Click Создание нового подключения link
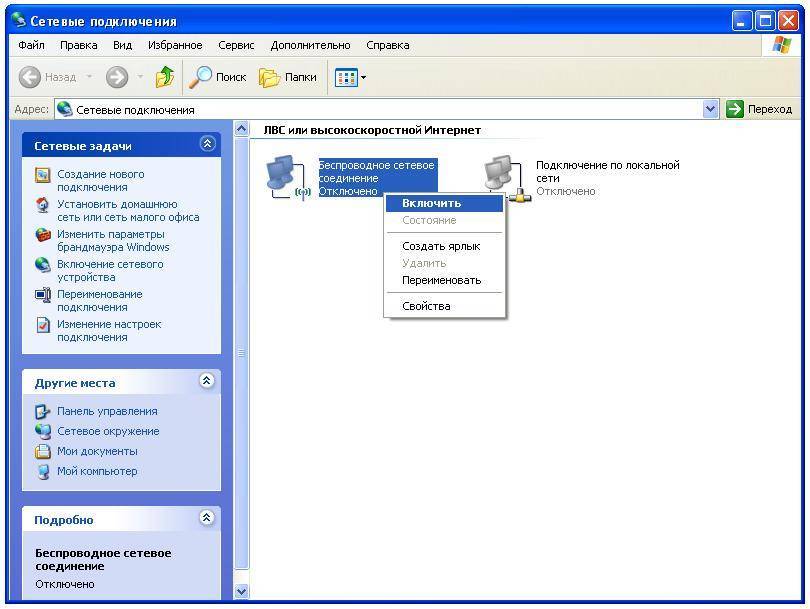 (100, 180)
